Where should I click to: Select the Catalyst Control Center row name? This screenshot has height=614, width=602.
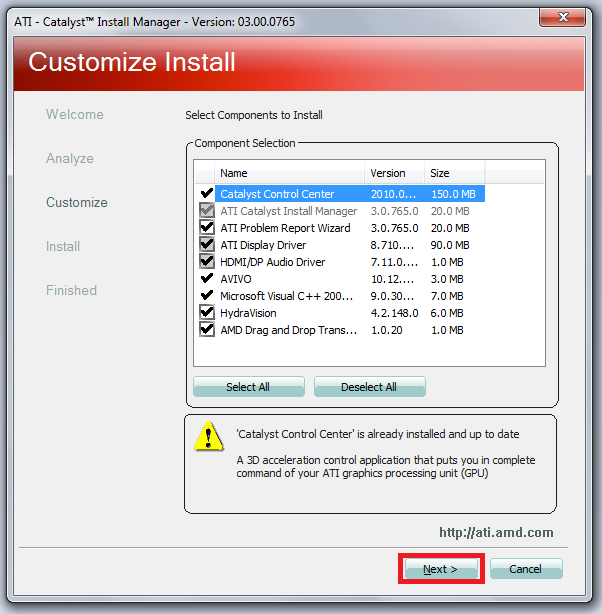tap(277, 194)
